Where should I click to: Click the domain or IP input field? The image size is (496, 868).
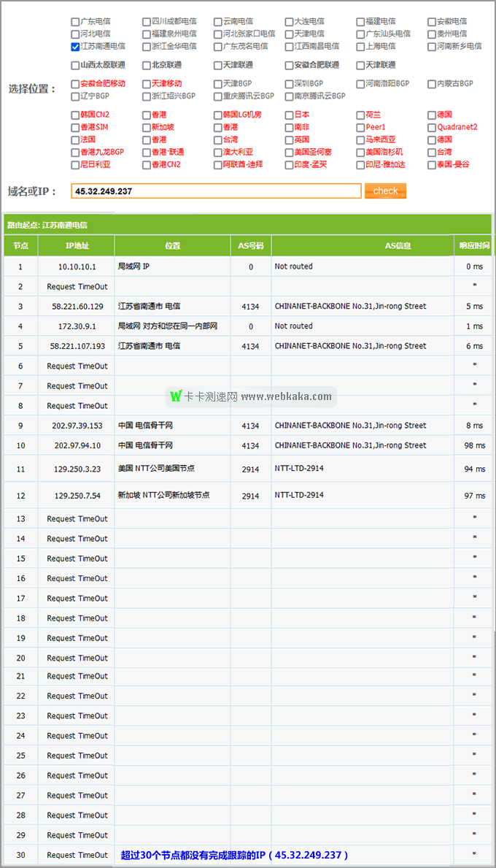pos(216,191)
